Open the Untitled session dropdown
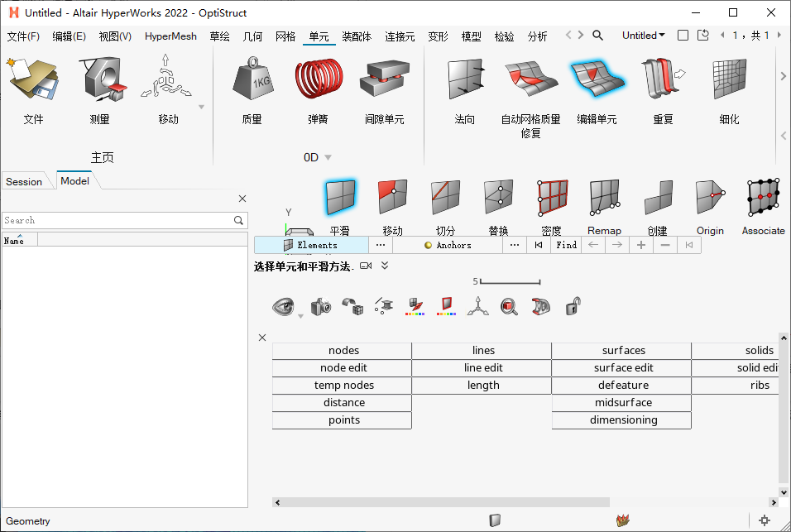 (643, 36)
